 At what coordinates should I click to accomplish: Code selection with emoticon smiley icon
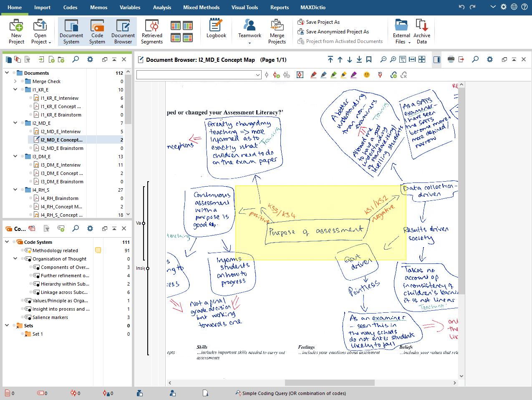(x=367, y=75)
